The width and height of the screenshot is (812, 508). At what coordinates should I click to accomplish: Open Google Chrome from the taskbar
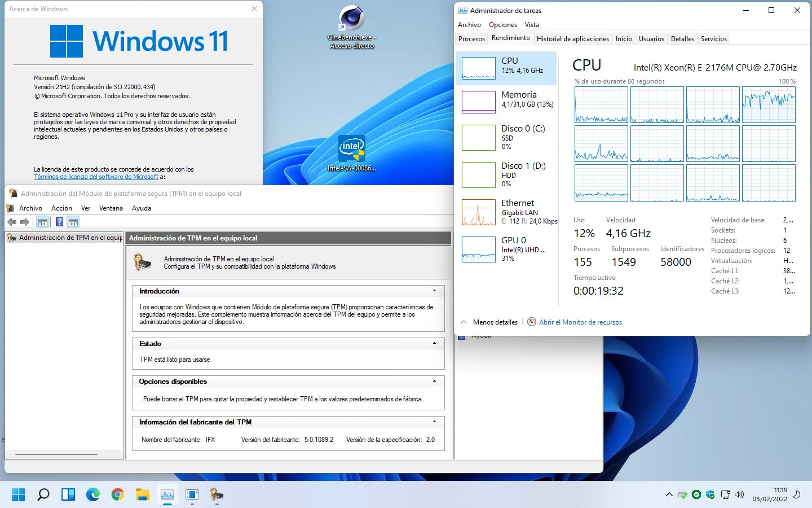point(118,495)
